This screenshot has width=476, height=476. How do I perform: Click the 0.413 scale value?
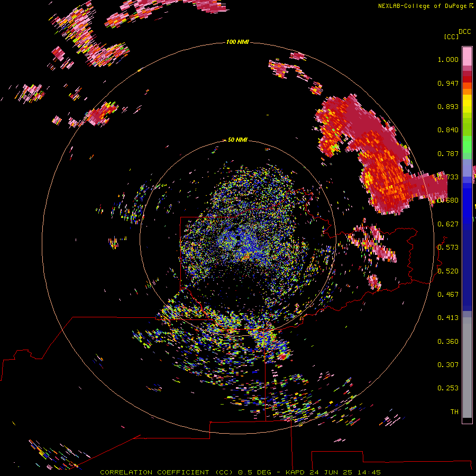tap(448, 318)
